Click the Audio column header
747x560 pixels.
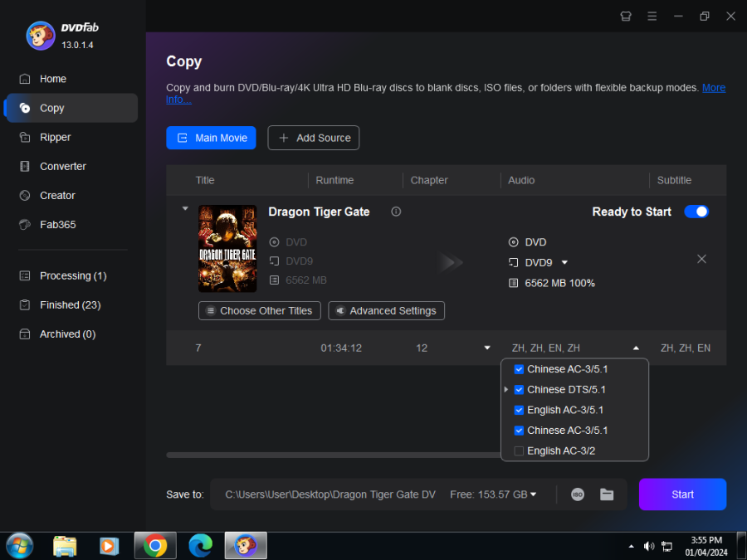coord(521,180)
